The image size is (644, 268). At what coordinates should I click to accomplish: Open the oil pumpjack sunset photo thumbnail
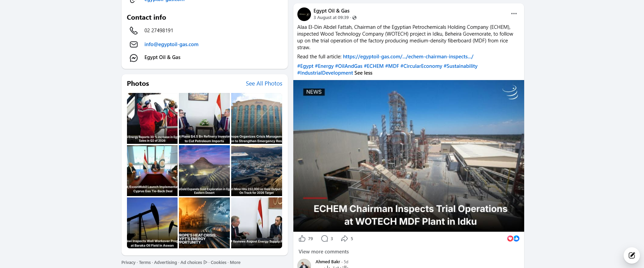click(152, 223)
